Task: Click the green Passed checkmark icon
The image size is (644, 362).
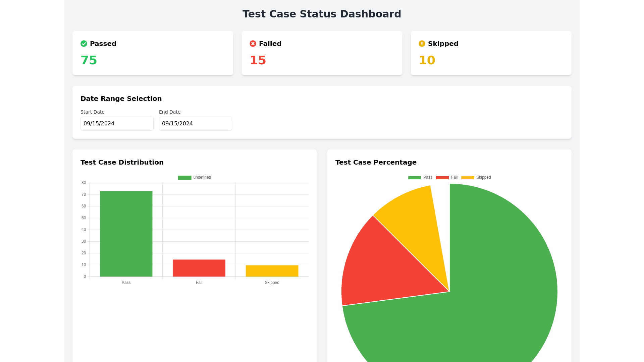Action: (x=84, y=44)
